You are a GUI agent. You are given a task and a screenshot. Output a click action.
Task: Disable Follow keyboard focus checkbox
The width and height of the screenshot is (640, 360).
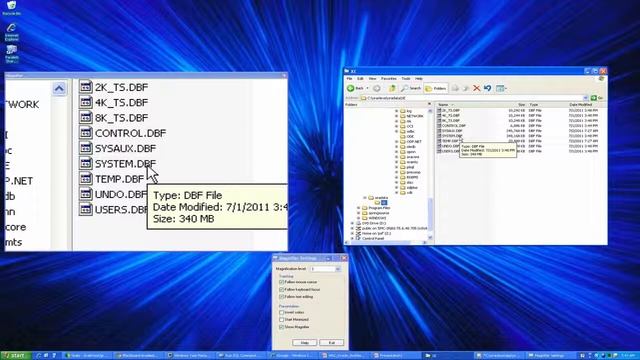(x=282, y=289)
